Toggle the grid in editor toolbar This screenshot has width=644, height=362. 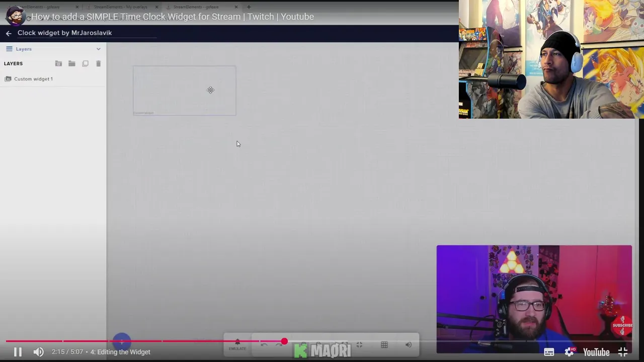point(384,344)
